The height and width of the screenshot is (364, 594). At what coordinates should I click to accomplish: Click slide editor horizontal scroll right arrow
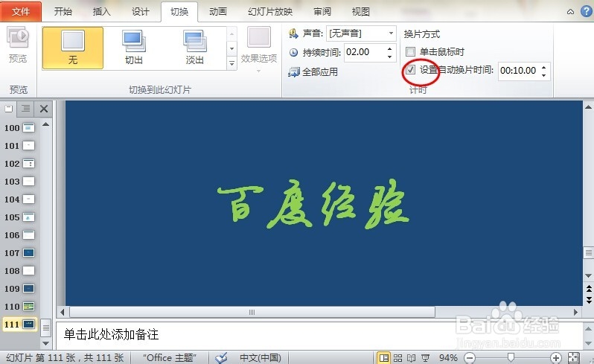pos(576,312)
